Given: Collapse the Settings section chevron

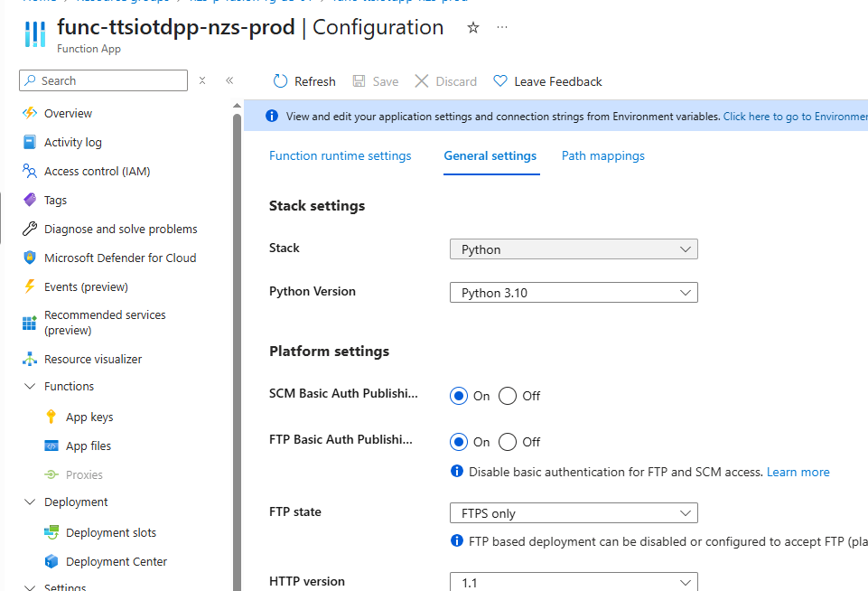Looking at the screenshot, I should pyautogui.click(x=31, y=586).
